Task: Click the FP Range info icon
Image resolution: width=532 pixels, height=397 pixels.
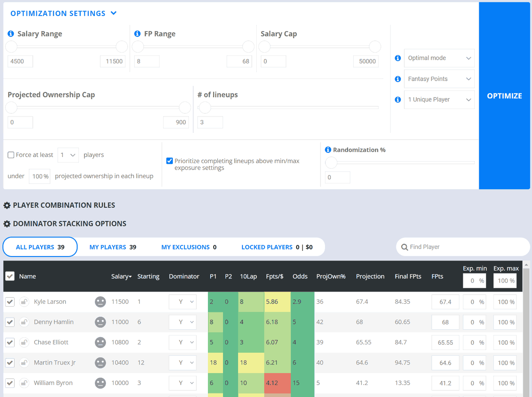Action: pos(138,34)
